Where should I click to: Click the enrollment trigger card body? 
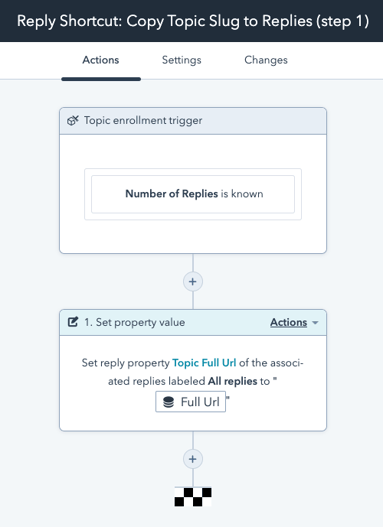pos(193,194)
